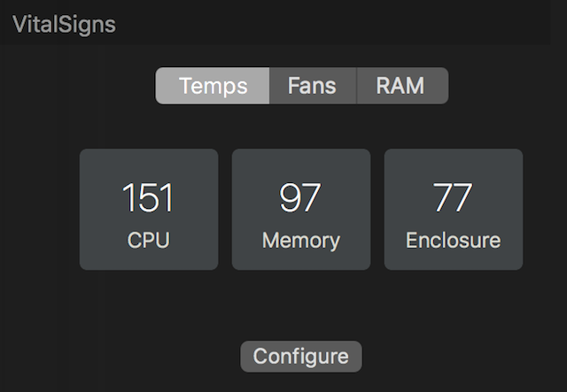The width and height of the screenshot is (567, 392).
Task: Click the gap between CPU and Memory tiles
Action: (225, 209)
